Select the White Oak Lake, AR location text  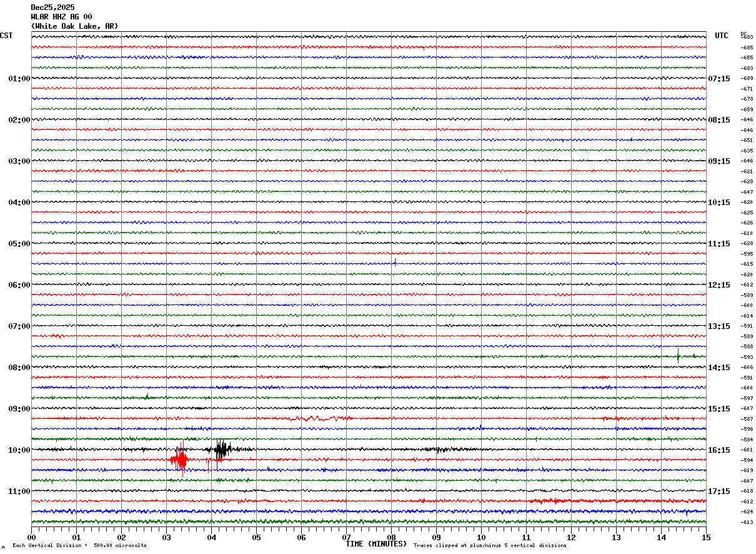74,26
